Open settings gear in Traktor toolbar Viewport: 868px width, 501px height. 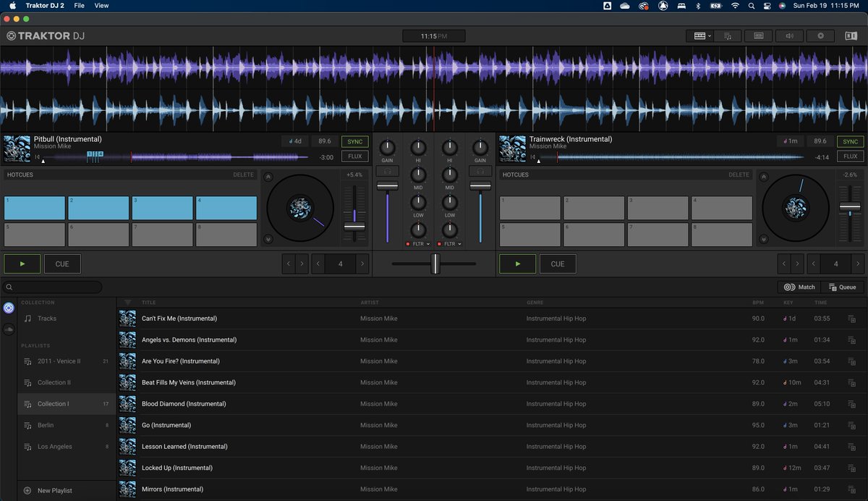point(820,35)
